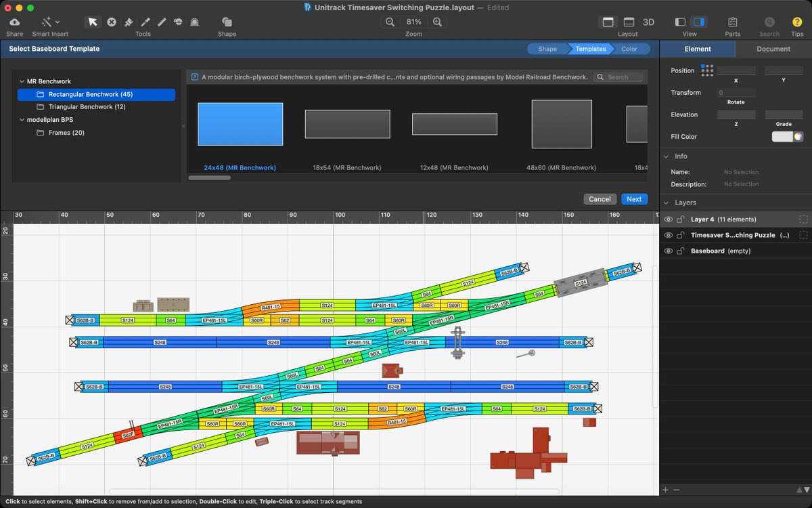
Task: Choose the 48x60 (MR Benchwork) template
Action: [x=562, y=124]
